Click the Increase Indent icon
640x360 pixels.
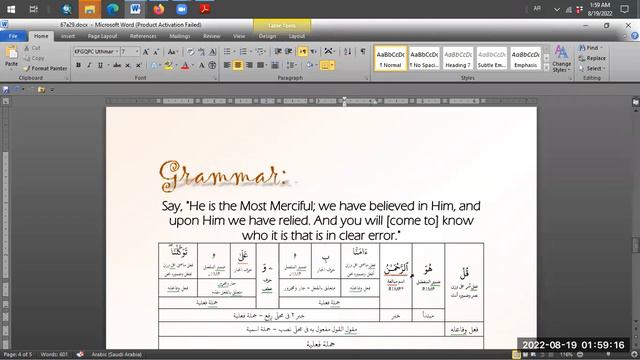click(x=289, y=51)
